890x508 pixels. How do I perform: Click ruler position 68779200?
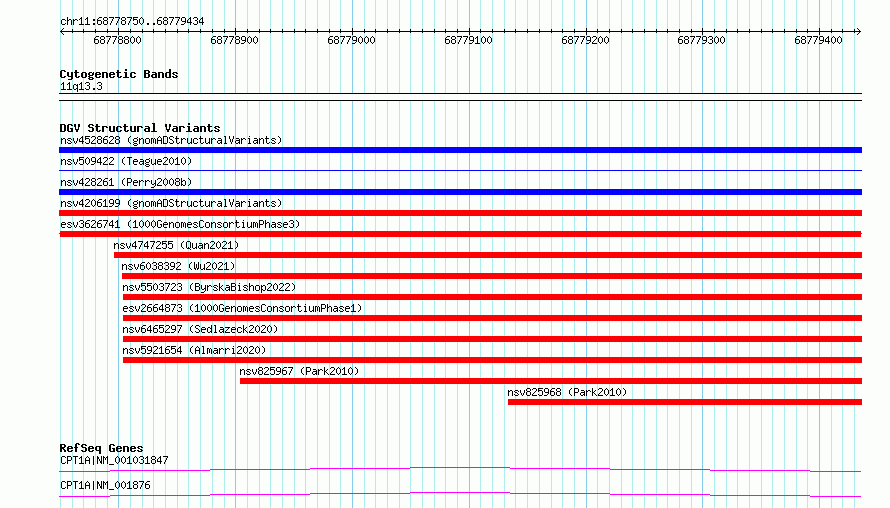(x=585, y=40)
